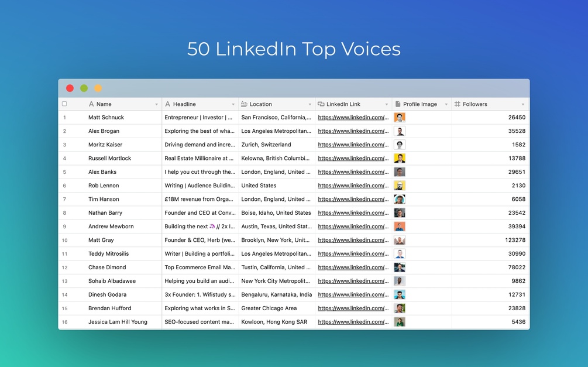Select the name cell Sohaib Albadawee
This screenshot has width=588, height=367.
[x=112, y=281]
